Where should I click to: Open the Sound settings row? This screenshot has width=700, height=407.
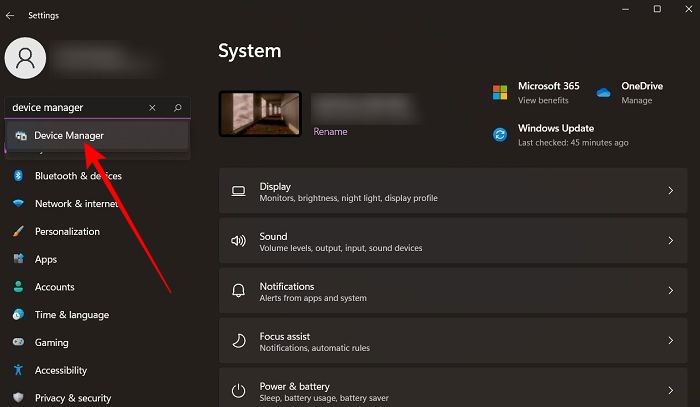pos(453,241)
